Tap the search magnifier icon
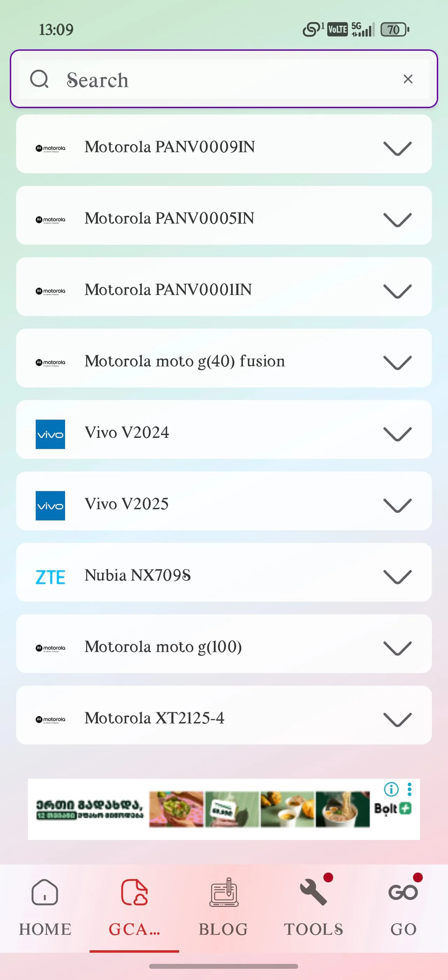448x980 pixels. (40, 79)
